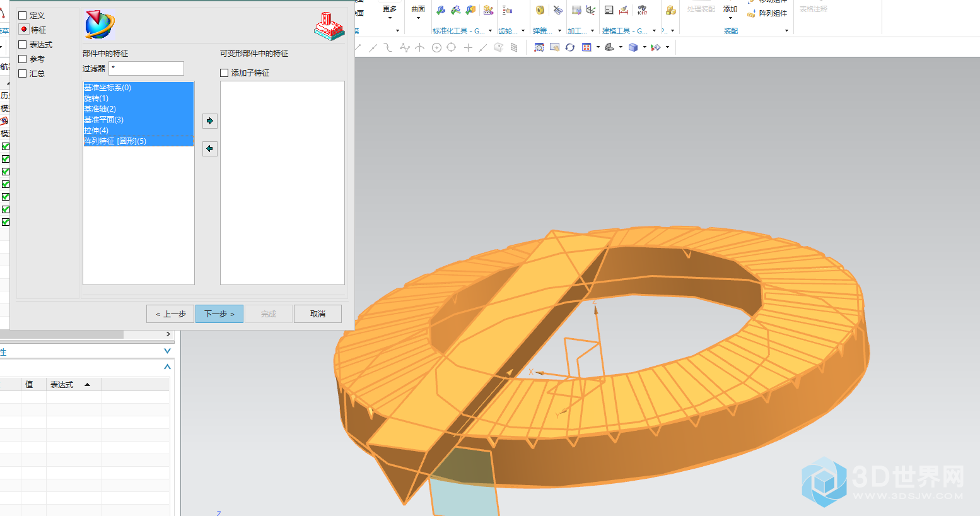980x516 pixels.
Task: Click the 10H7 tolerance icon
Action: coord(642,10)
